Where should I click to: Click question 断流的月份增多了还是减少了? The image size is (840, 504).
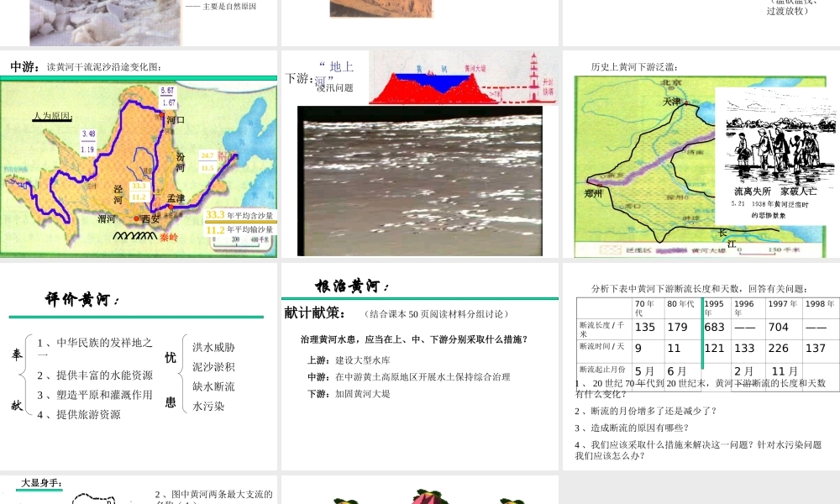coord(645,412)
